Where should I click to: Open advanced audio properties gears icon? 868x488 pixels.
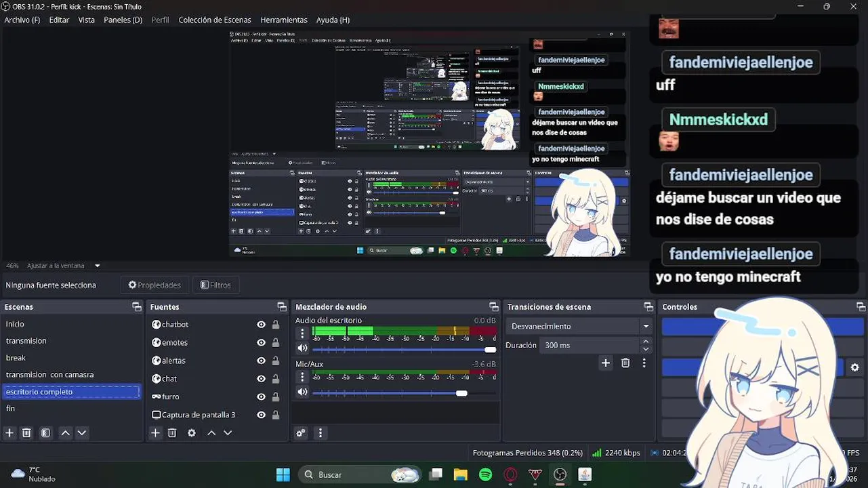pyautogui.click(x=301, y=433)
